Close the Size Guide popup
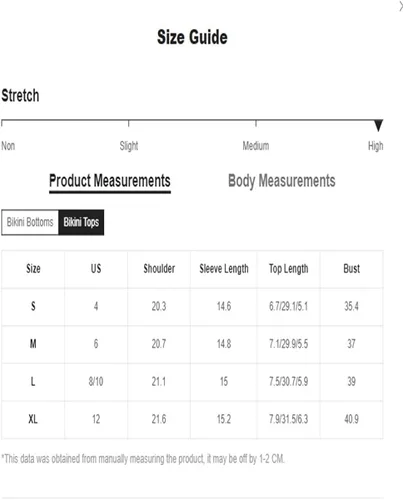This screenshot has width=403, height=500. coord(401,6)
